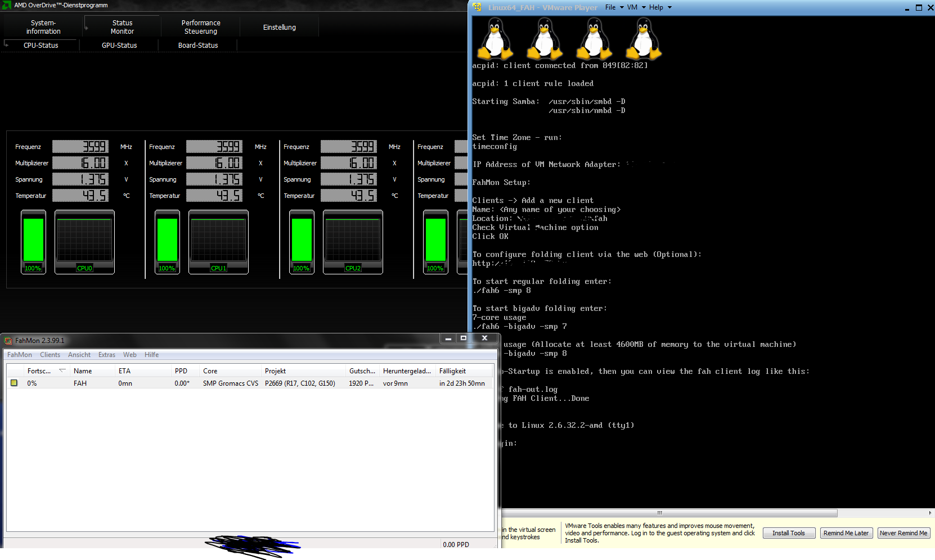Open the Ansicht menu in FahMon
Viewport: 935px width, 560px height.
[79, 355]
